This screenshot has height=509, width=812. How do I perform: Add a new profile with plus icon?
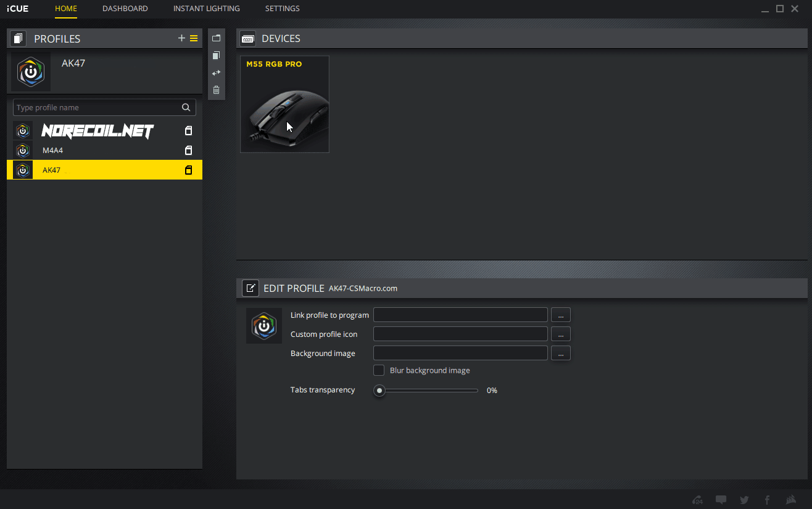pyautogui.click(x=181, y=38)
